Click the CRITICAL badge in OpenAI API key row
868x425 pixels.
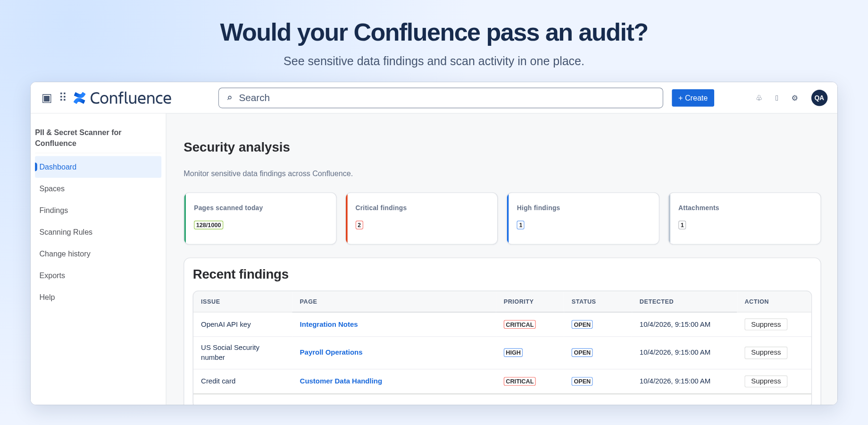click(519, 325)
